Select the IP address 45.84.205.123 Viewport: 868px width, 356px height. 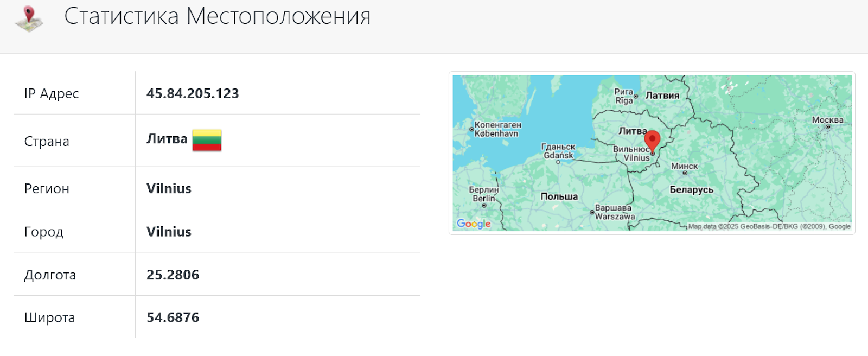pyautogui.click(x=193, y=93)
